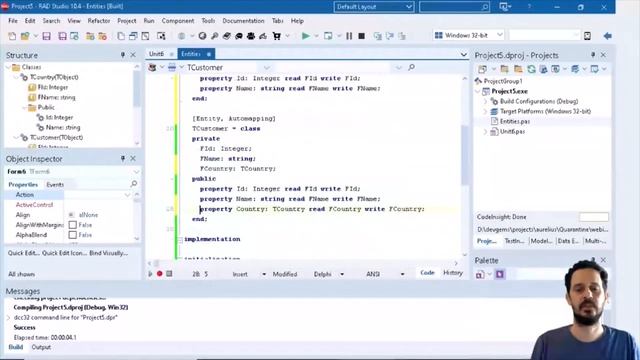
Task: Switch to the History tab below editor
Action: (453, 273)
